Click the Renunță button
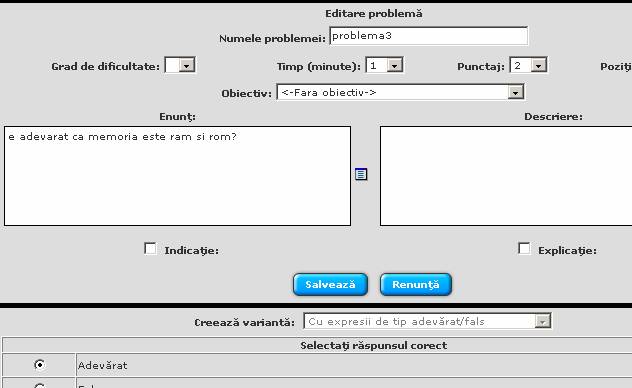 (416, 284)
